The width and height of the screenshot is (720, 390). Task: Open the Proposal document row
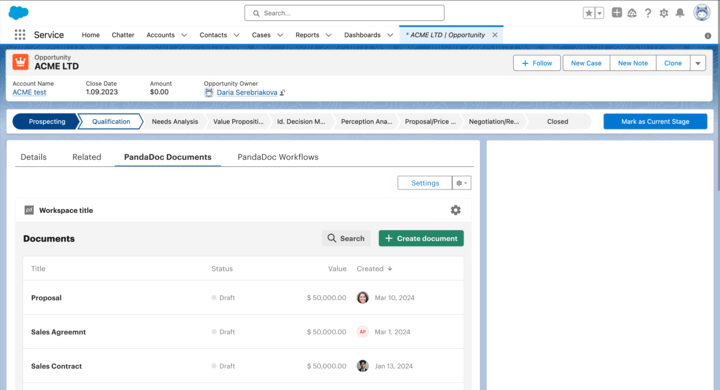243,298
